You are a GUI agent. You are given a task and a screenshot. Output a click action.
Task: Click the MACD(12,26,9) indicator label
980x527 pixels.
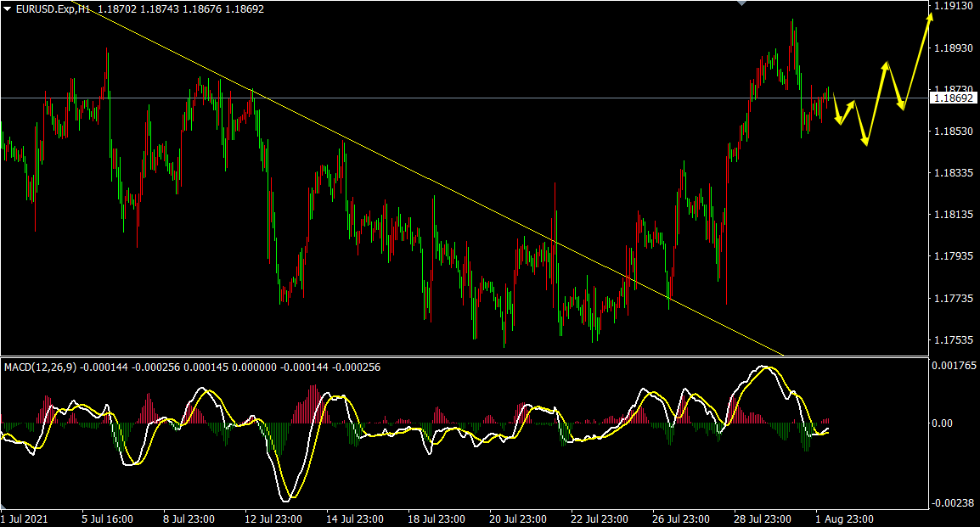[40, 367]
